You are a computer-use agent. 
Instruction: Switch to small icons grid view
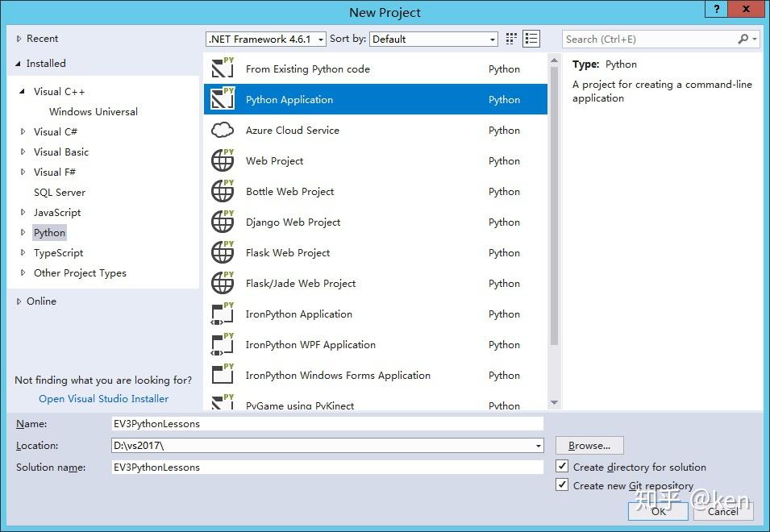[511, 39]
